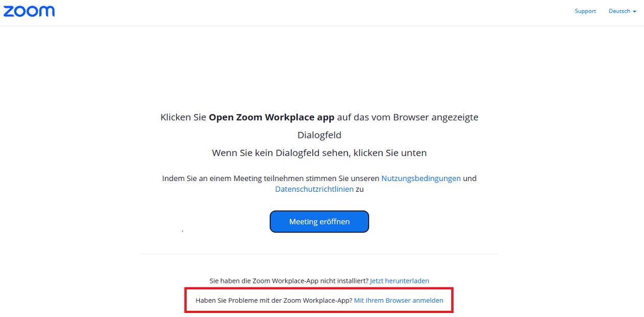Click the small dot left of Meeting eröffnen
This screenshot has width=644, height=317.
tap(182, 232)
